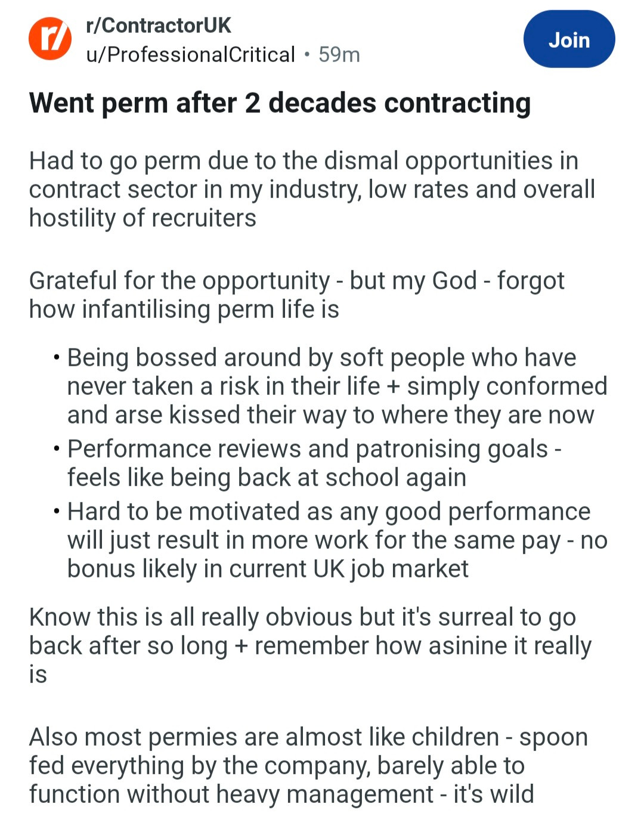Click the paragraph starting 'Had to go perm'
Screen dimensions: 644x819
[x=312, y=189]
